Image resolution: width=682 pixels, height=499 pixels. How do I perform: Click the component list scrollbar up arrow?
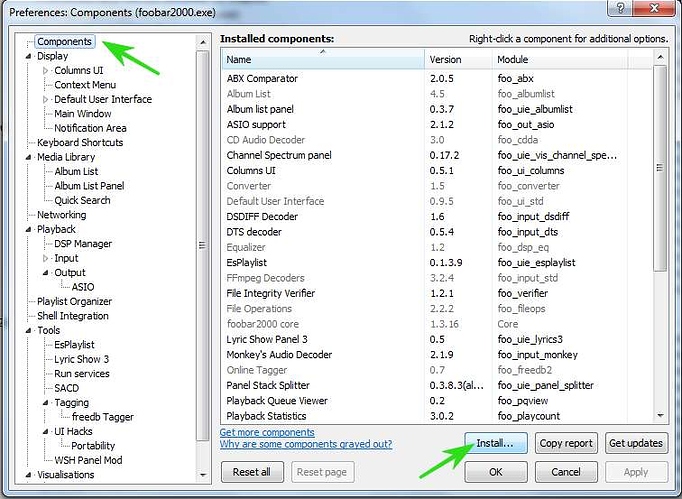[660, 57]
